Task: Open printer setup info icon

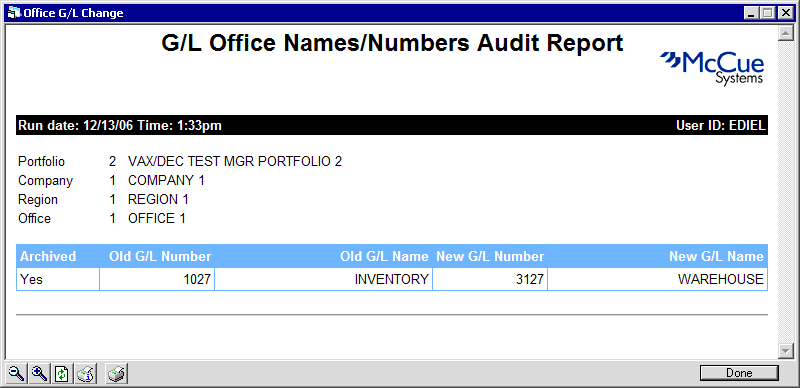Action: (85, 374)
